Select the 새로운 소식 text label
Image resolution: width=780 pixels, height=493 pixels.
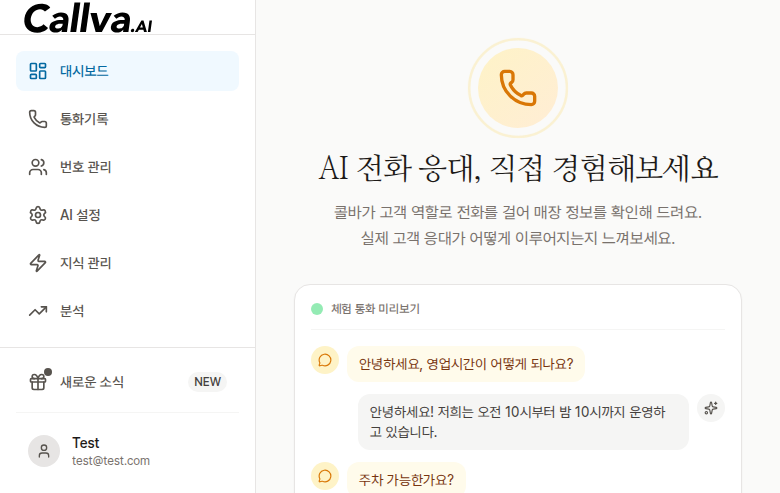pos(92,382)
